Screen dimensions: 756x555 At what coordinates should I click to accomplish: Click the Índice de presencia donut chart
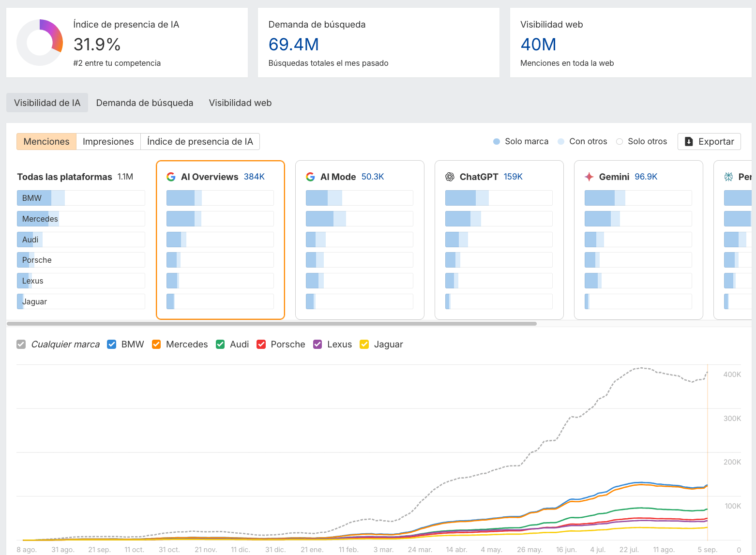pyautogui.click(x=40, y=42)
